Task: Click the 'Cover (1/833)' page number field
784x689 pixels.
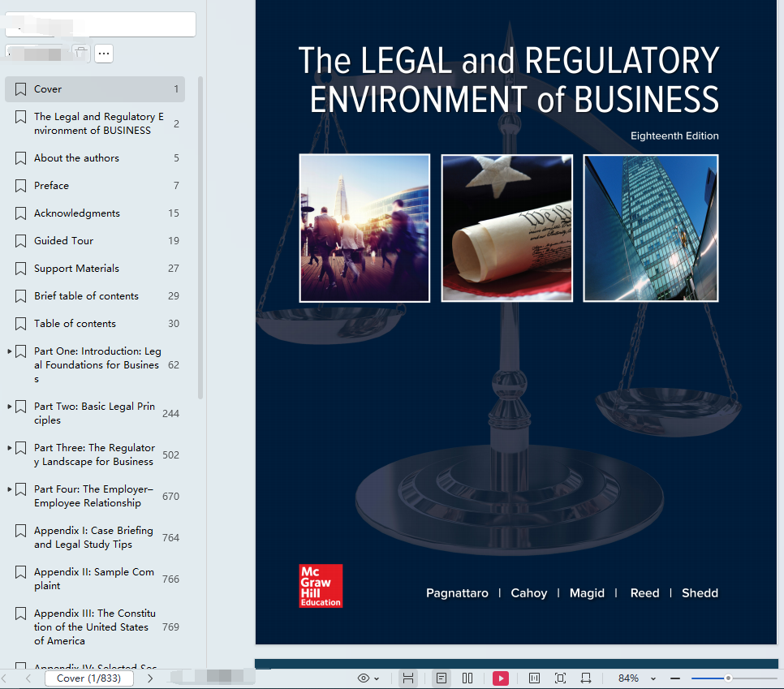Action: click(89, 678)
